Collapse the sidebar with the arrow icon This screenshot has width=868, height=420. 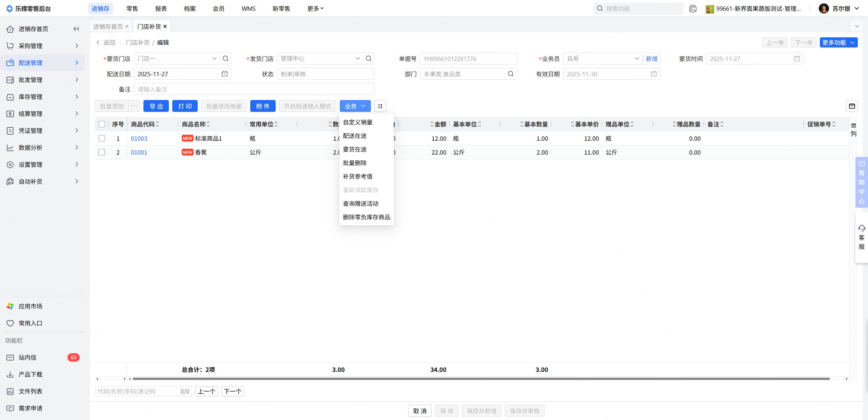pos(76,29)
